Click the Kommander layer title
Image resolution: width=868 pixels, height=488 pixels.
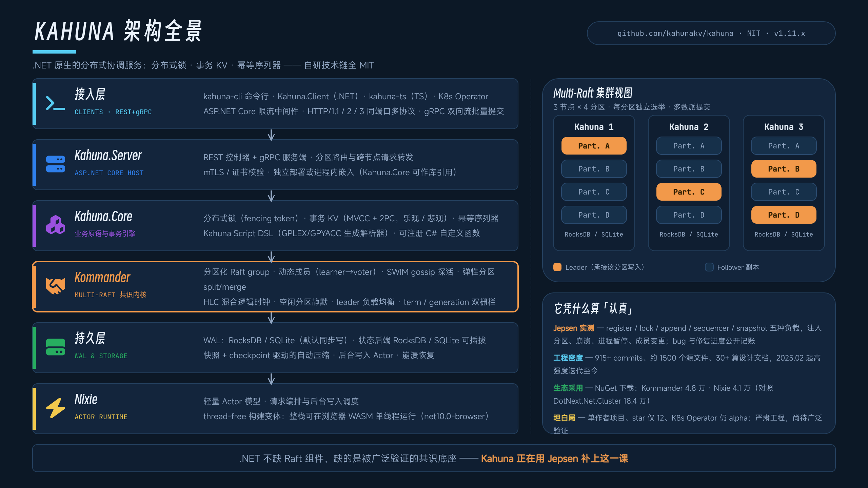point(102,277)
